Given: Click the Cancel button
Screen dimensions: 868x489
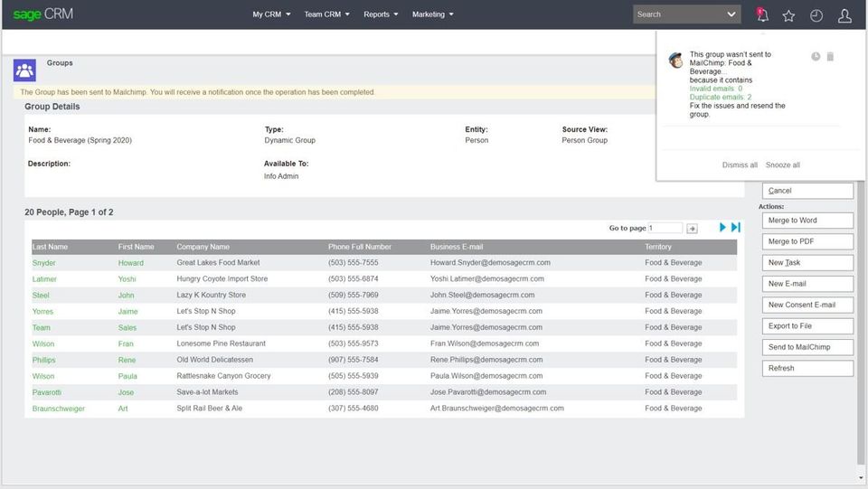Looking at the screenshot, I should [807, 191].
